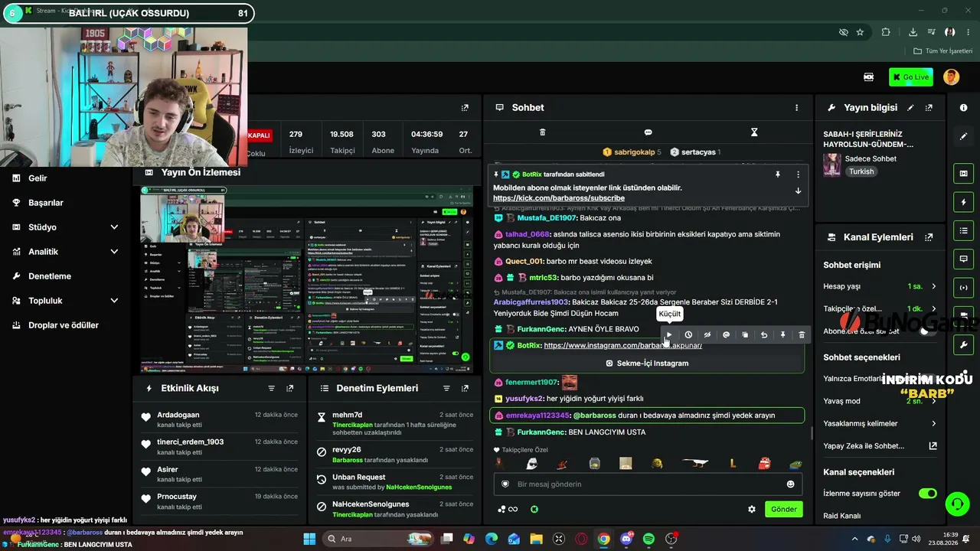This screenshot has width=980, height=551.
Task: Open File Explorer from the taskbar
Action: click(536, 539)
